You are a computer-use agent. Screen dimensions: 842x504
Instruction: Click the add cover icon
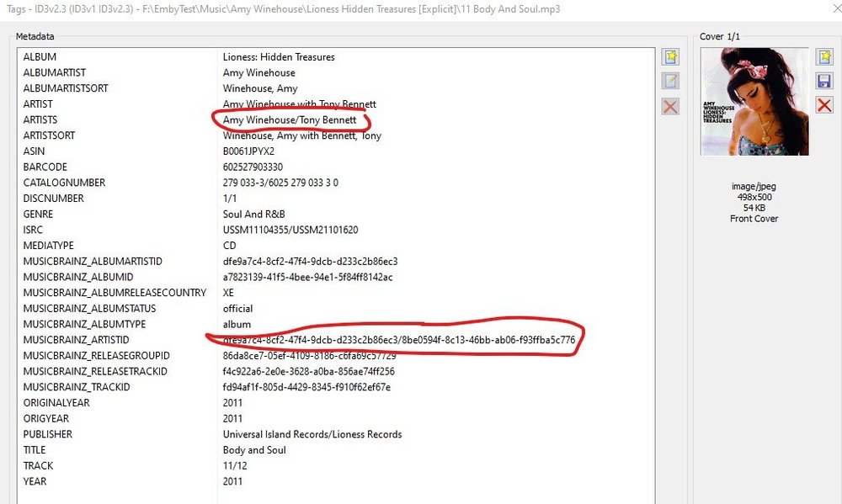coord(824,57)
